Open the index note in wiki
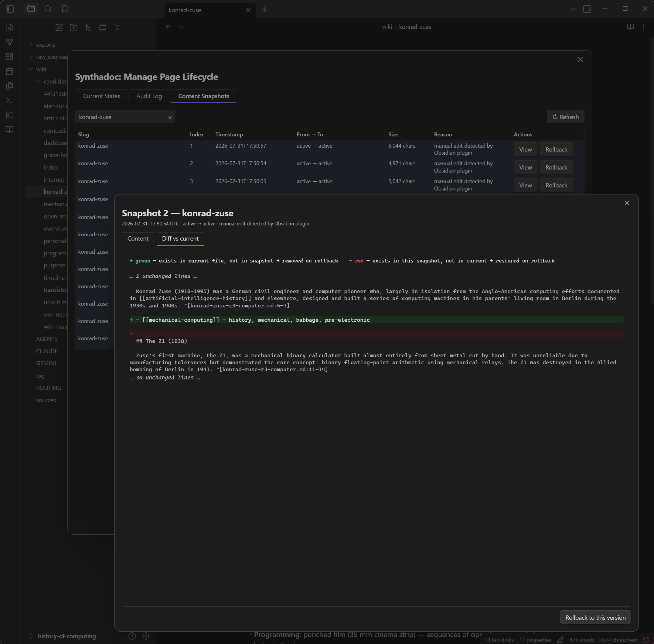Screen dimensions: 654x644 [x=51, y=167]
